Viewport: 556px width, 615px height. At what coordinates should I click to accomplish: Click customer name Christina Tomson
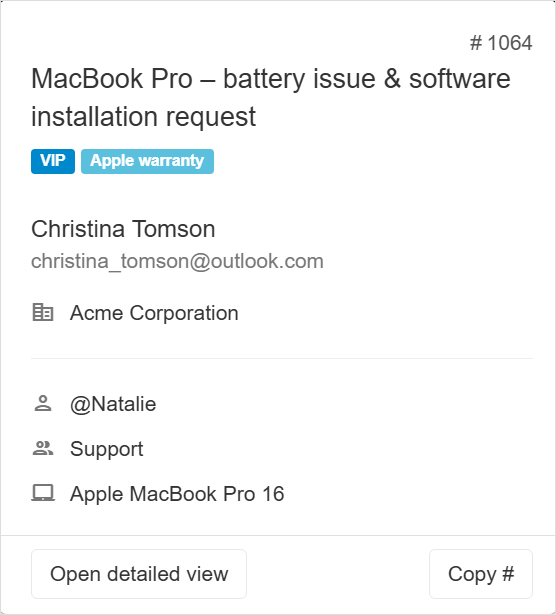(x=123, y=229)
